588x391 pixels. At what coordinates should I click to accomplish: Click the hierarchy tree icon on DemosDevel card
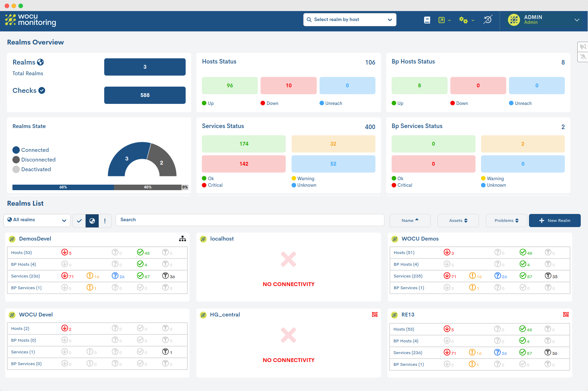(183, 238)
